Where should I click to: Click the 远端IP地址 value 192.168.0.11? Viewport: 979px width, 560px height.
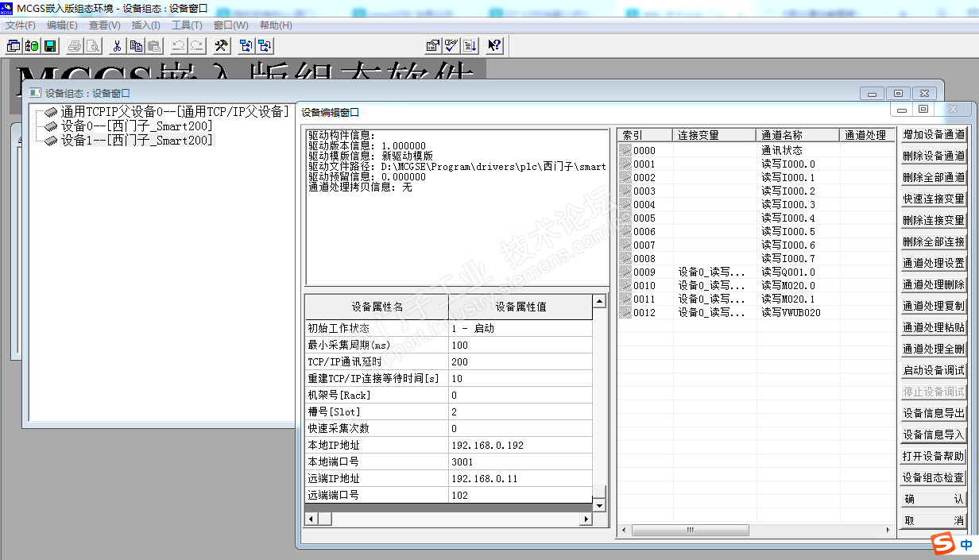520,478
